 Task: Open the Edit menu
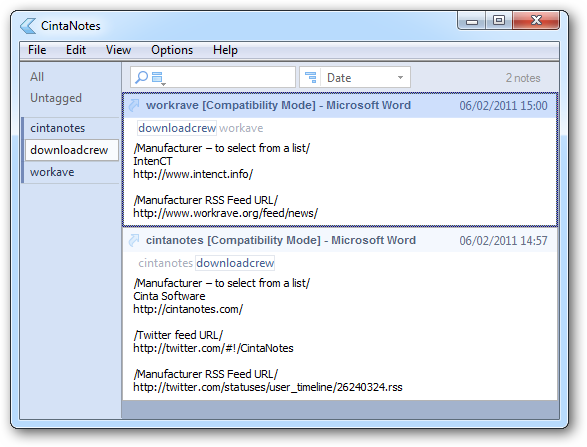tap(76, 50)
